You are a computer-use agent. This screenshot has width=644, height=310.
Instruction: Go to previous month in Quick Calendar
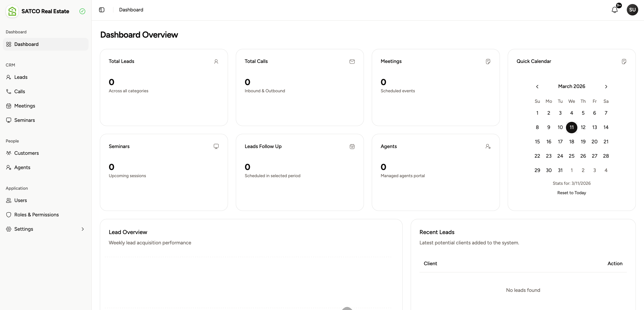click(x=538, y=87)
